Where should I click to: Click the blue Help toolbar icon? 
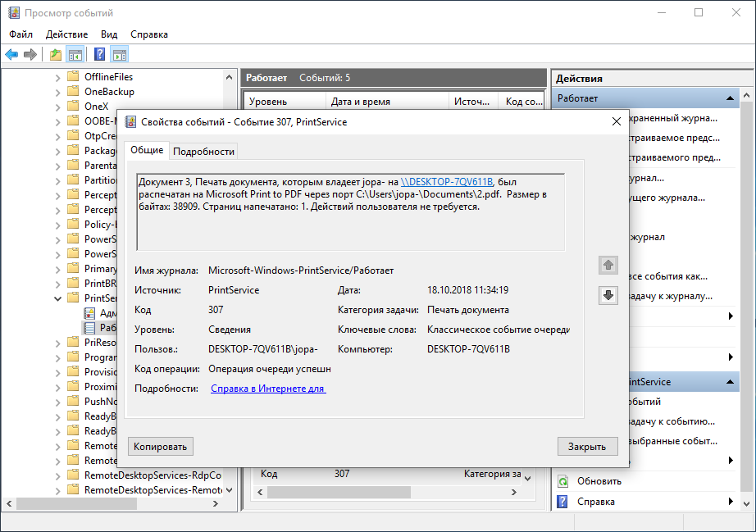[x=99, y=54]
